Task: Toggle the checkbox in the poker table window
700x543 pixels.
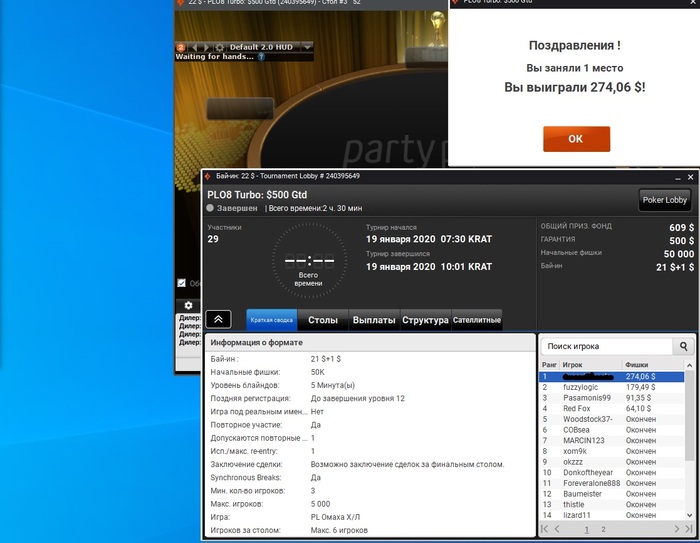Action: [182, 283]
